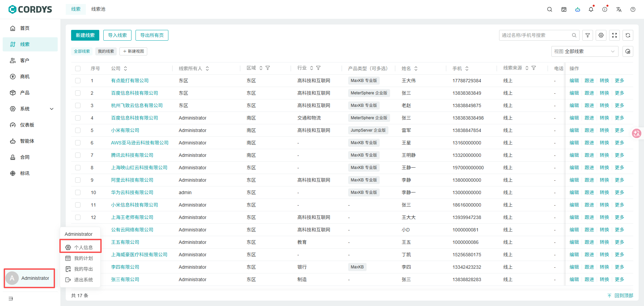The height and width of the screenshot is (306, 644).
Task: Refresh the leads list
Action: tap(628, 35)
